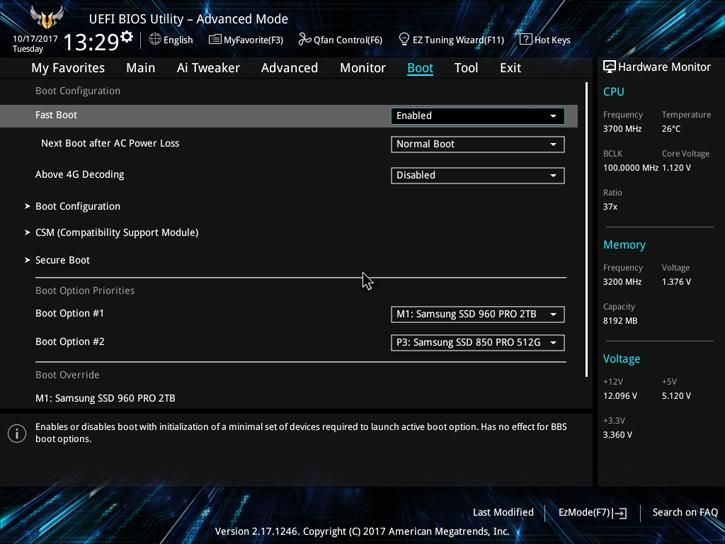Click +5V reading 5.120 V
Viewport: 725px width, 544px height.
676,396
